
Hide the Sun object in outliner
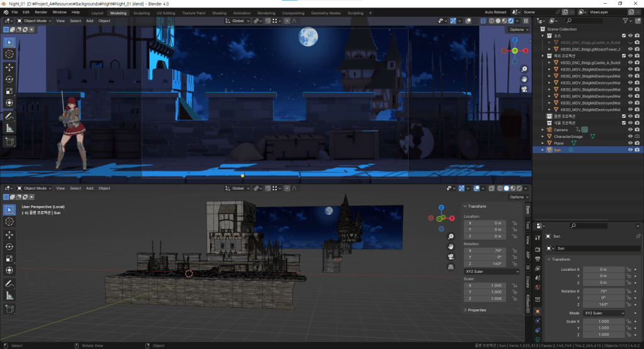coord(630,150)
